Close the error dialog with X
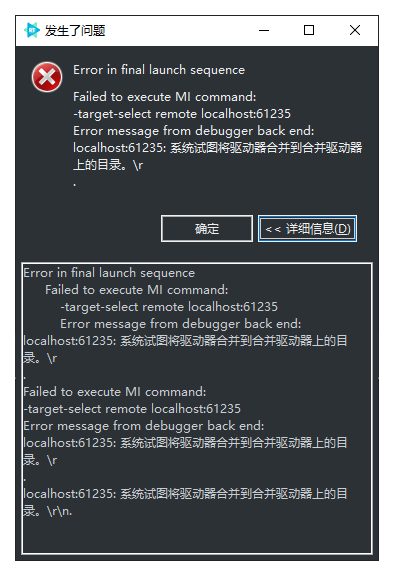Viewport: 412px width, 582px height. [x=355, y=30]
